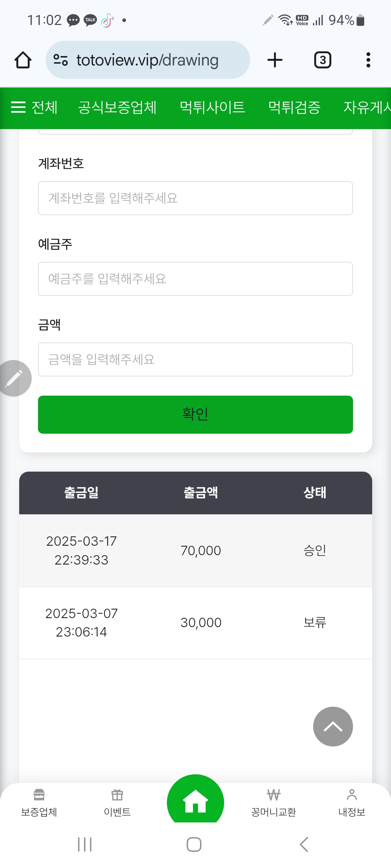The width and height of the screenshot is (391, 868).
Task: Open a new tab with plus icon
Action: click(275, 60)
